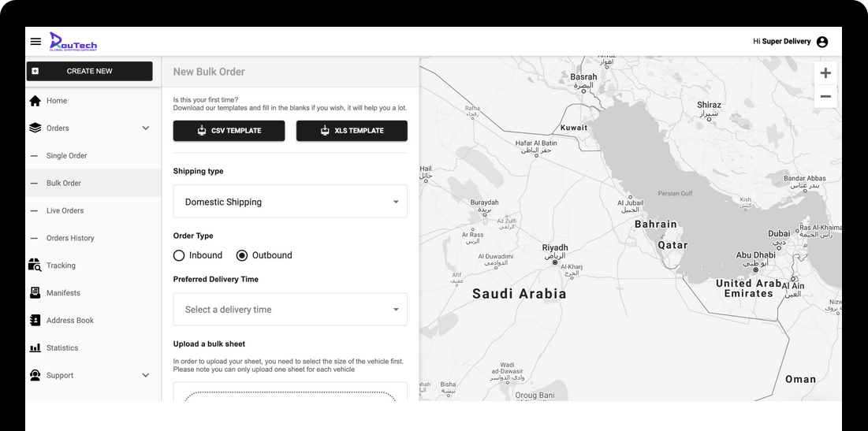Image resolution: width=868 pixels, height=431 pixels.
Task: Open the Select a delivery time dropdown
Action: tap(290, 310)
